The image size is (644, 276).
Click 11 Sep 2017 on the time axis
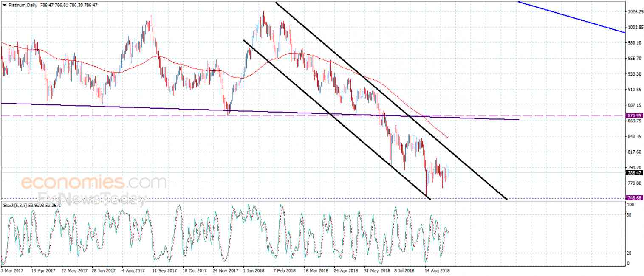click(165, 270)
